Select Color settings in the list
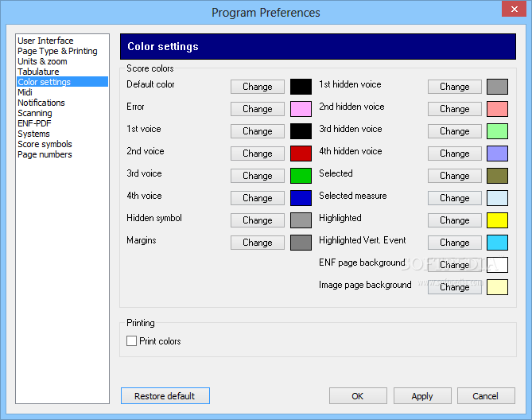Viewport: 532px width, 420px height. coord(63,82)
